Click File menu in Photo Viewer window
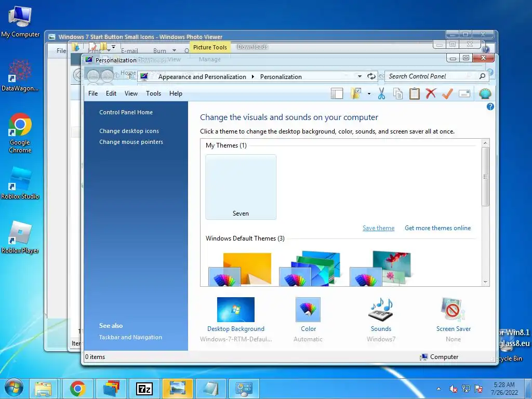The image size is (532, 399). pos(61,51)
